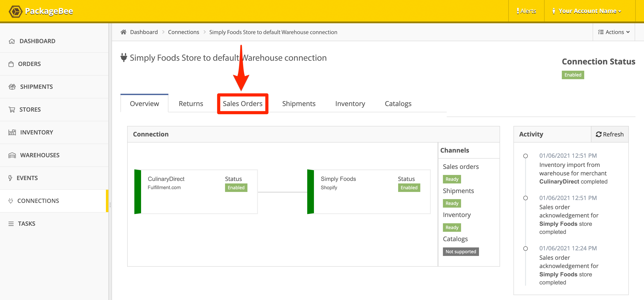The image size is (644, 300).
Task: Switch to the Returns tab
Action: pos(191,104)
